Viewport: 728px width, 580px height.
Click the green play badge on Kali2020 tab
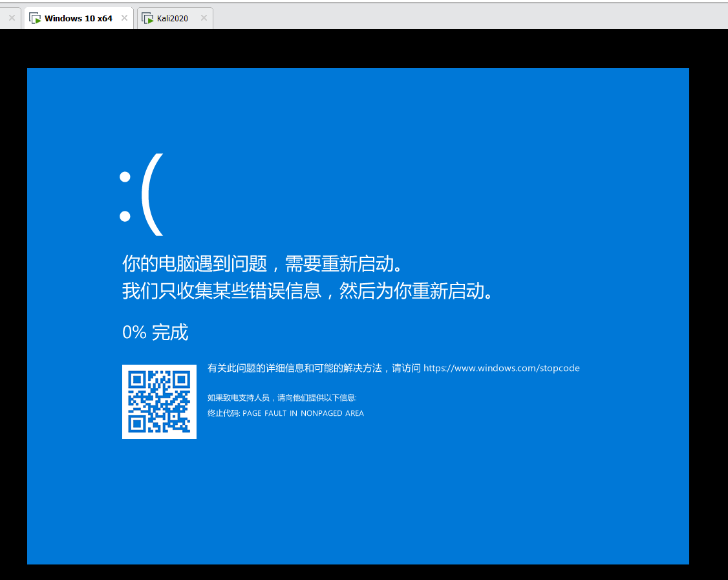[x=151, y=21]
